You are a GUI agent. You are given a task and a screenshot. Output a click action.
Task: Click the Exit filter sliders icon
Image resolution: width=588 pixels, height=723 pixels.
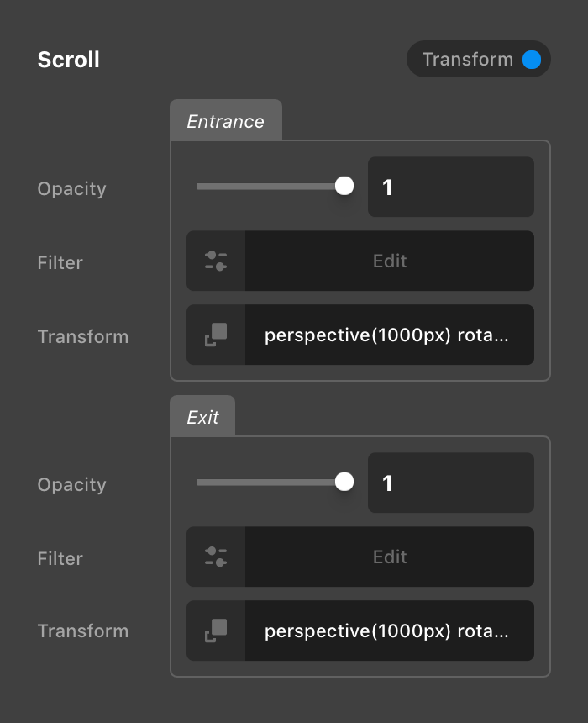(216, 557)
